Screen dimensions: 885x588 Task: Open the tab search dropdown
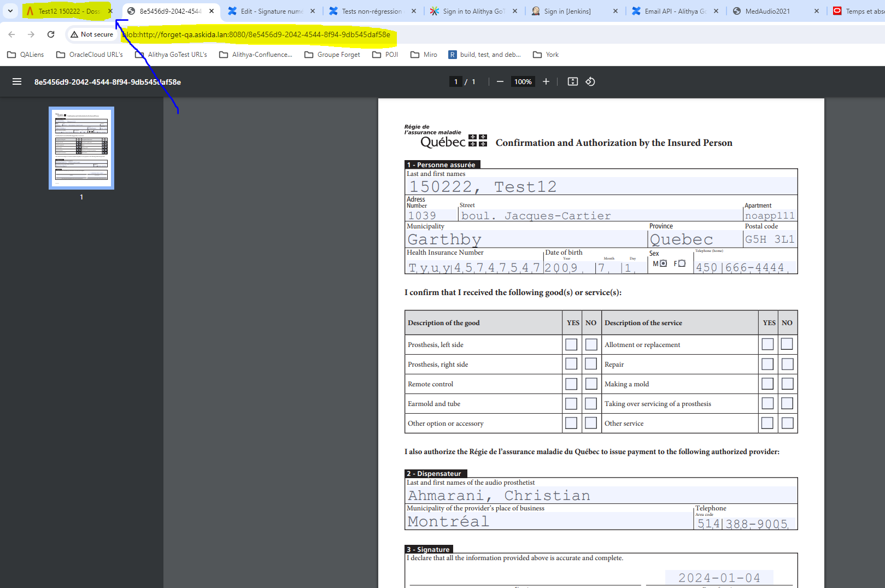pos(10,10)
